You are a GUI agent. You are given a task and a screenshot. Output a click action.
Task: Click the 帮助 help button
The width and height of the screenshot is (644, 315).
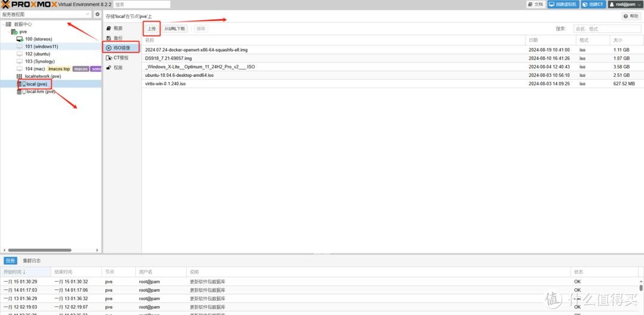pos(630,16)
